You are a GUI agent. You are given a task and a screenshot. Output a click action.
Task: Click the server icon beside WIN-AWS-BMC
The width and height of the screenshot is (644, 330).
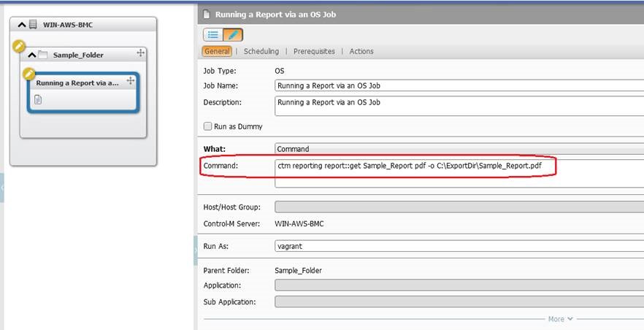(33, 25)
